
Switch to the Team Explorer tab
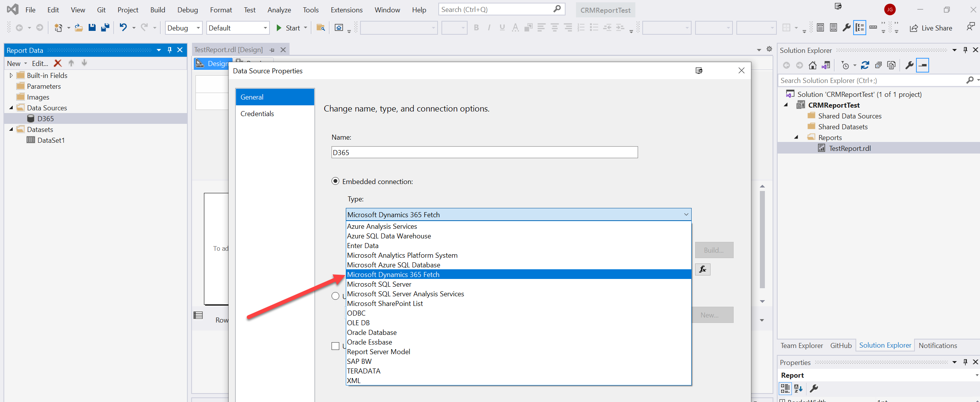tap(802, 346)
